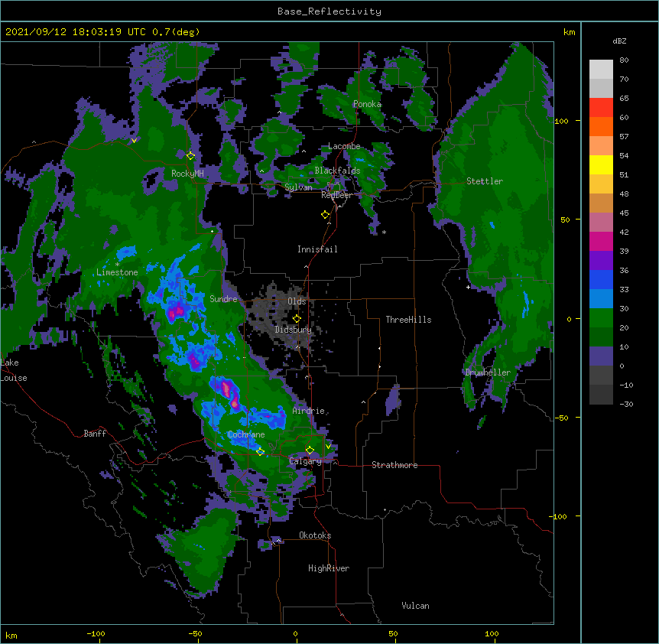
Task: Click the km unit label at top right
Action: (x=570, y=32)
